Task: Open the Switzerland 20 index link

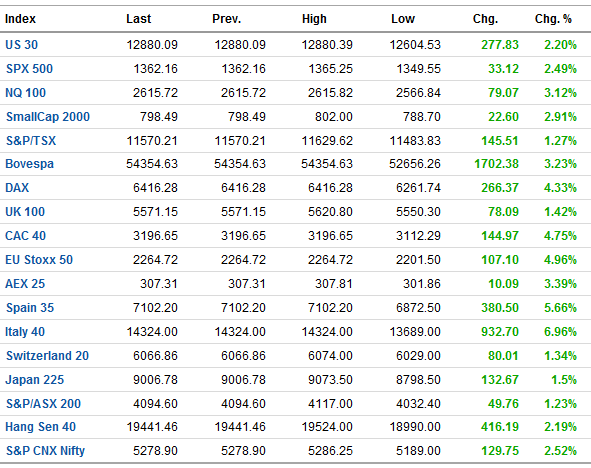Action: coord(47,356)
